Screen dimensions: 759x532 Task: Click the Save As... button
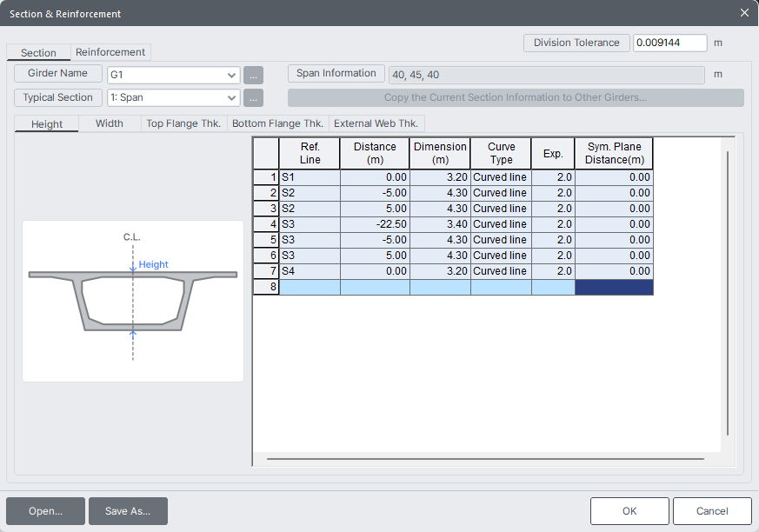pyautogui.click(x=128, y=511)
